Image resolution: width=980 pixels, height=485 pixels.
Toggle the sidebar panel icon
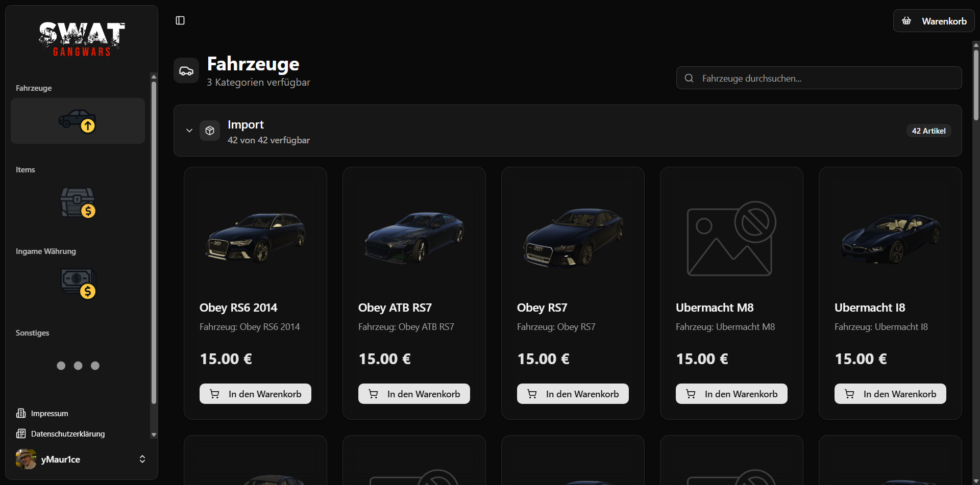coord(180,20)
